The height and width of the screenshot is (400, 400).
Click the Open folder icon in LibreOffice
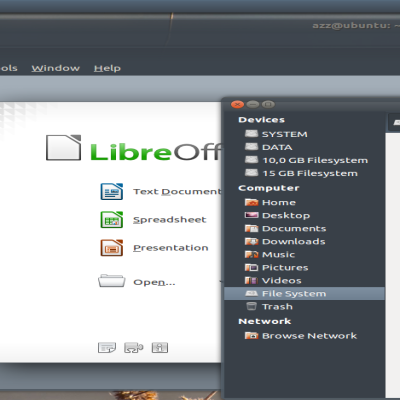(x=112, y=281)
